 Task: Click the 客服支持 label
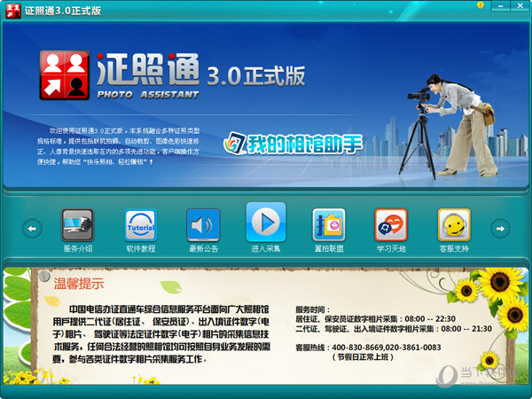pos(454,248)
